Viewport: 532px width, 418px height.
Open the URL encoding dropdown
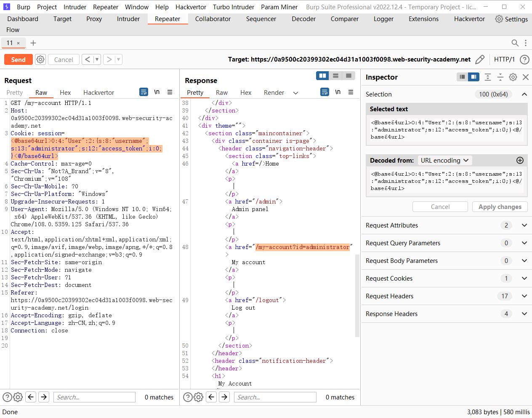[445, 160]
